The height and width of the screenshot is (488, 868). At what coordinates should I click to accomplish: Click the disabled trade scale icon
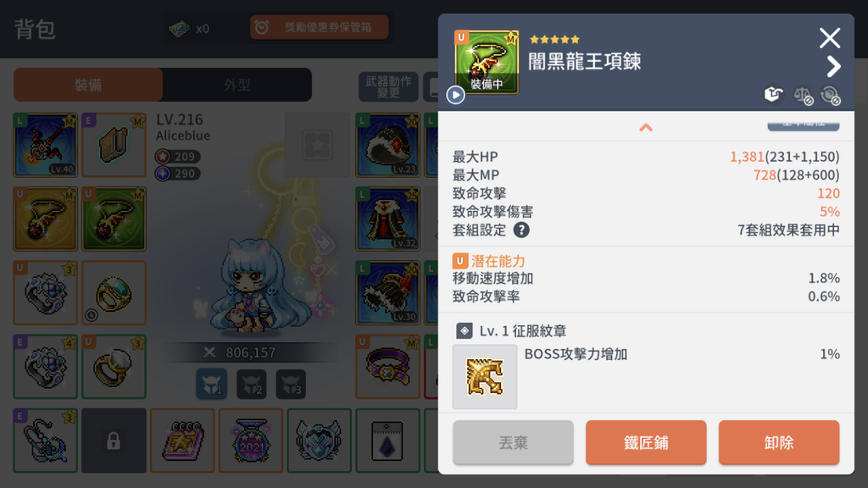803,95
